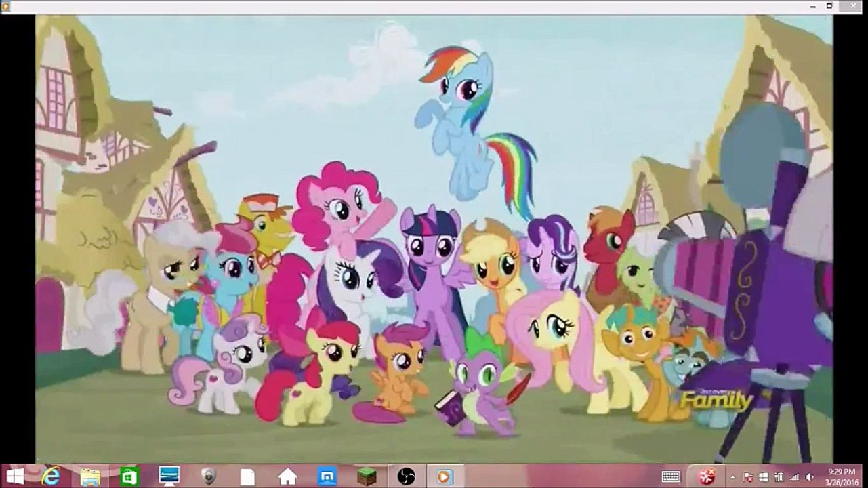This screenshot has width=868, height=488.
Task: Open the touch keyboard tray icon
Action: (x=671, y=476)
